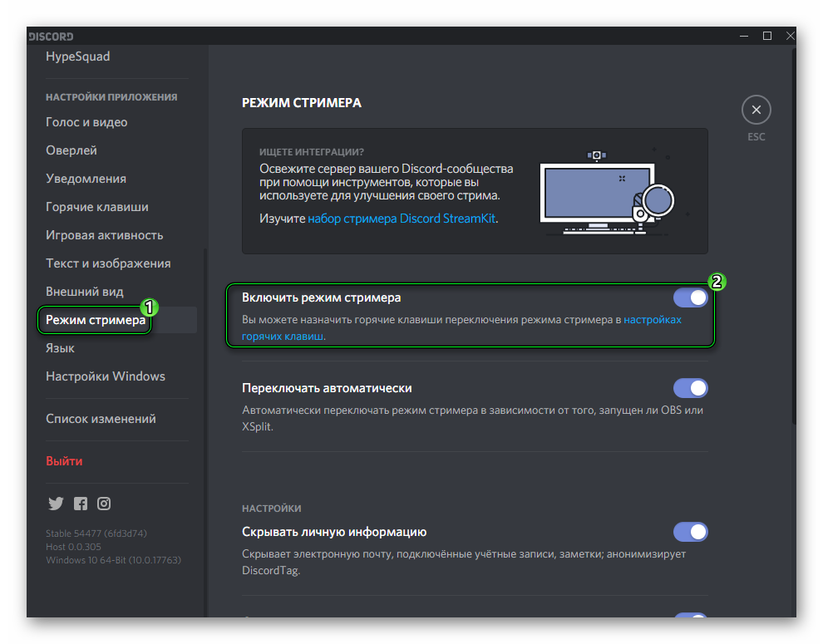Open 'Список изменений' changelog
The height and width of the screenshot is (644, 823).
(x=101, y=419)
